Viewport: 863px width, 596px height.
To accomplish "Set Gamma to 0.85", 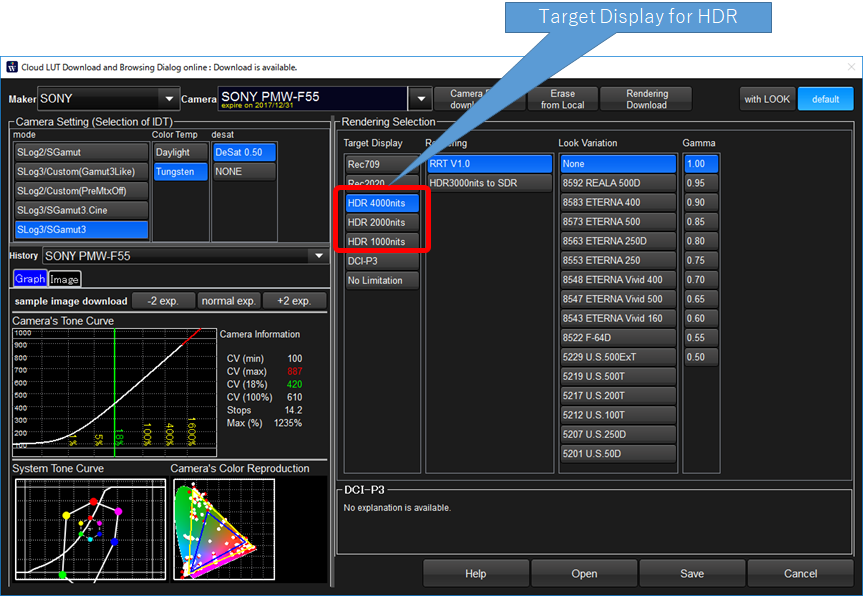I will click(701, 221).
